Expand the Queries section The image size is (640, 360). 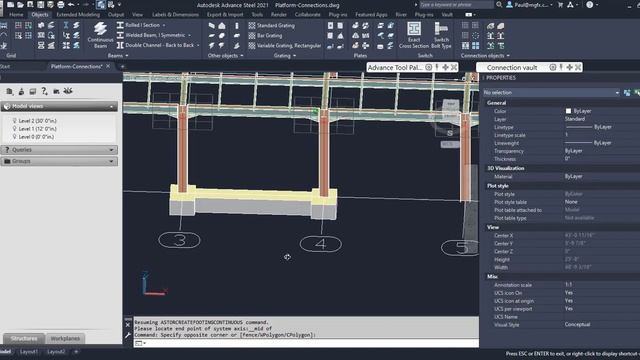click(x=111, y=150)
